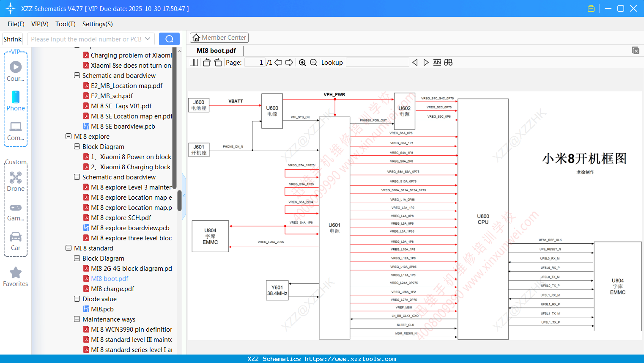Collapse Schematic and boardview under MI 8 explore

point(77,177)
